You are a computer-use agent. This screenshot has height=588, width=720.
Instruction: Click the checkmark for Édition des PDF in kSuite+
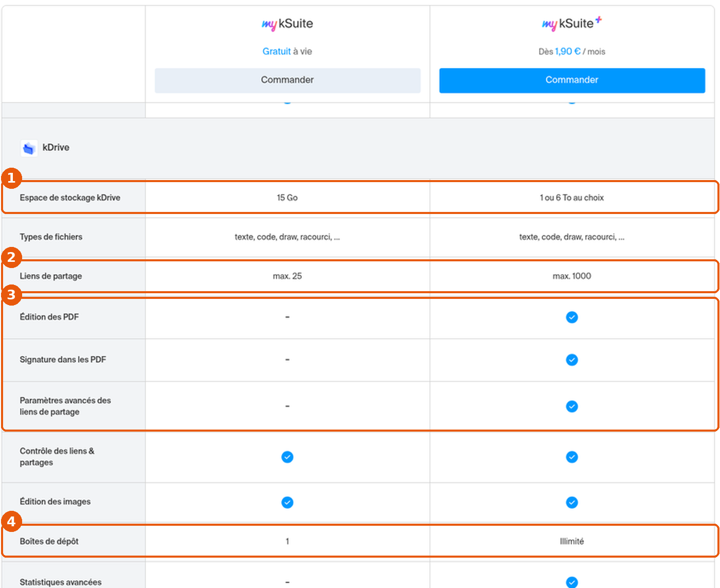572,317
